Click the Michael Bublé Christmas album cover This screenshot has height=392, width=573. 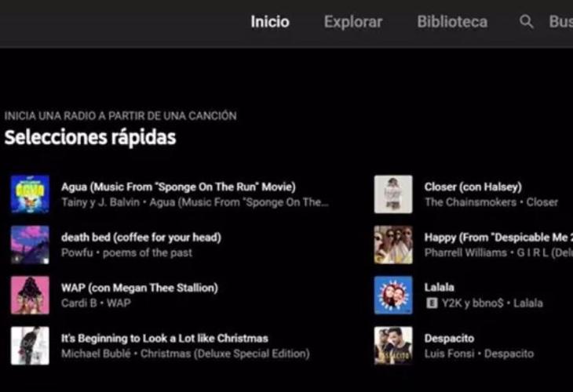pyautogui.click(x=30, y=346)
